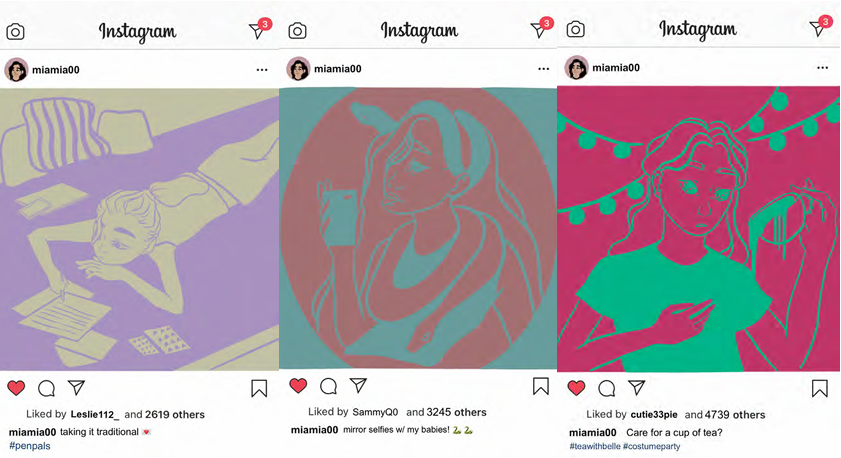Share the penpals post via paper plane
The image size is (841, 458).
coord(76,387)
